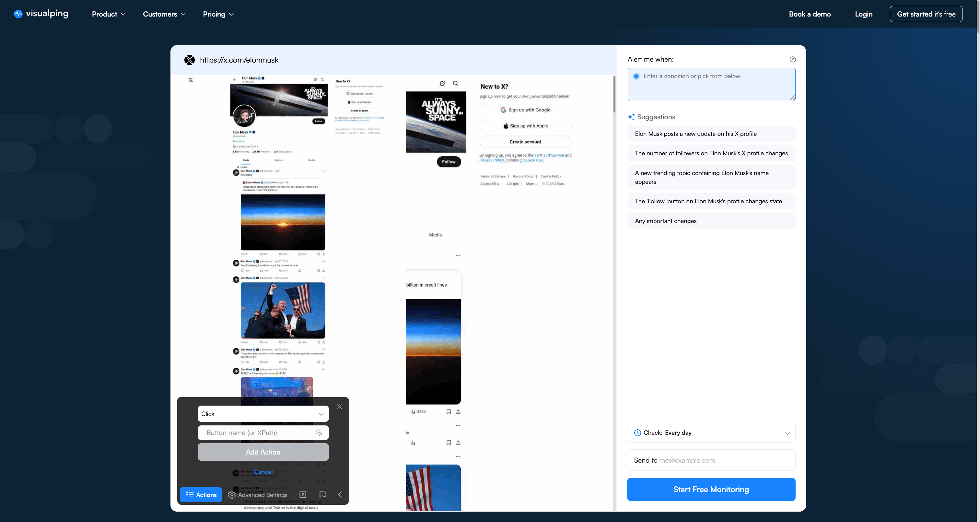980x522 pixels.
Task: Collapse toolbar with left chevron icon
Action: coord(340,494)
